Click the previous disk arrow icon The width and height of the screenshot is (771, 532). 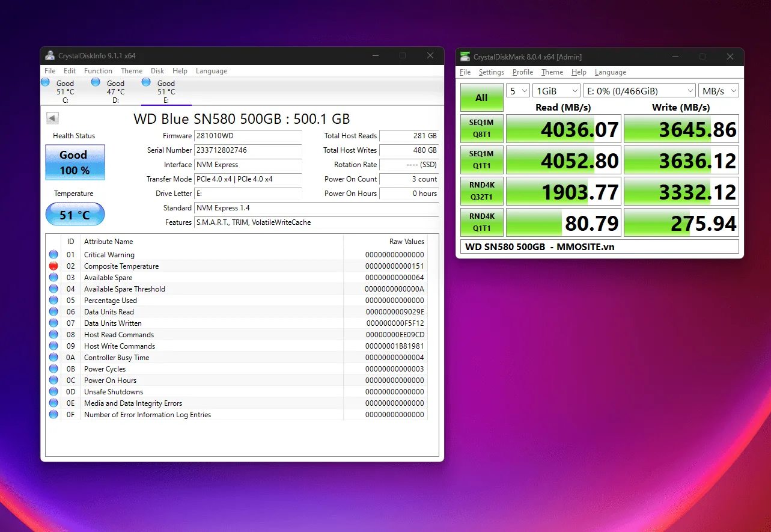pos(52,118)
